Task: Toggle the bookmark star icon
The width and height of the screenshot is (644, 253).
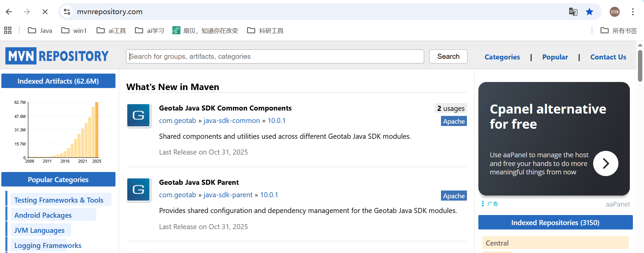Action: click(x=589, y=12)
